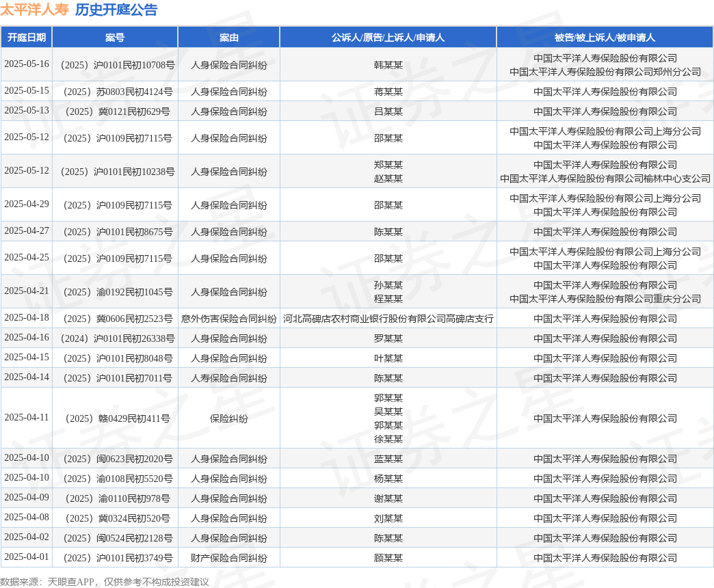Viewport: 714px width, 588px height.
Task: Select date cell 2025-05-15
Action: pos(27,90)
